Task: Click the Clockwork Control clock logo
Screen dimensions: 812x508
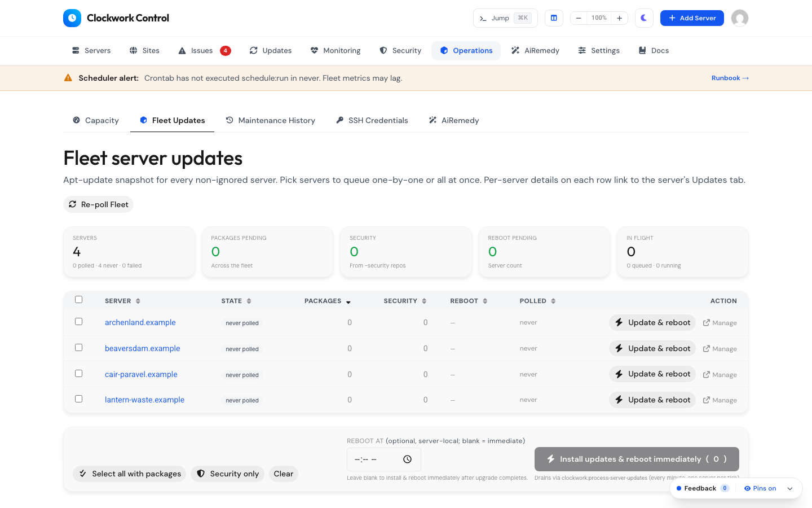Action: click(x=72, y=18)
